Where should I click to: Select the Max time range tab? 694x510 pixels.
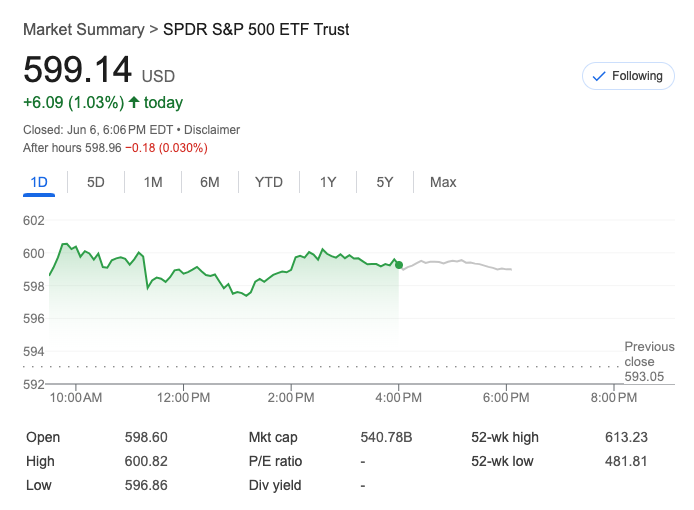point(443,182)
